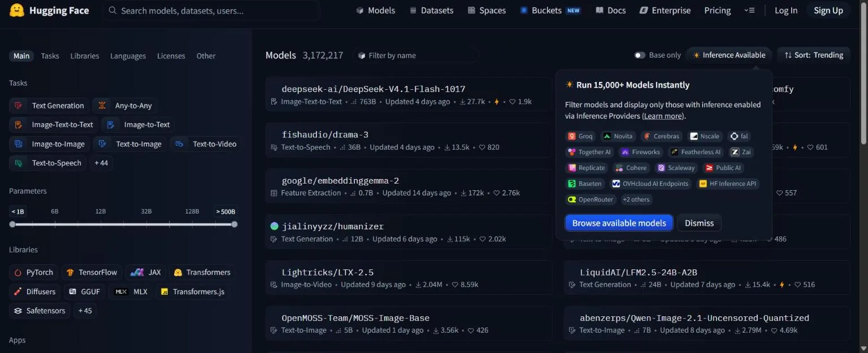Choose OpenRouter inference provider
This screenshot has width=868, height=353.
click(x=591, y=199)
